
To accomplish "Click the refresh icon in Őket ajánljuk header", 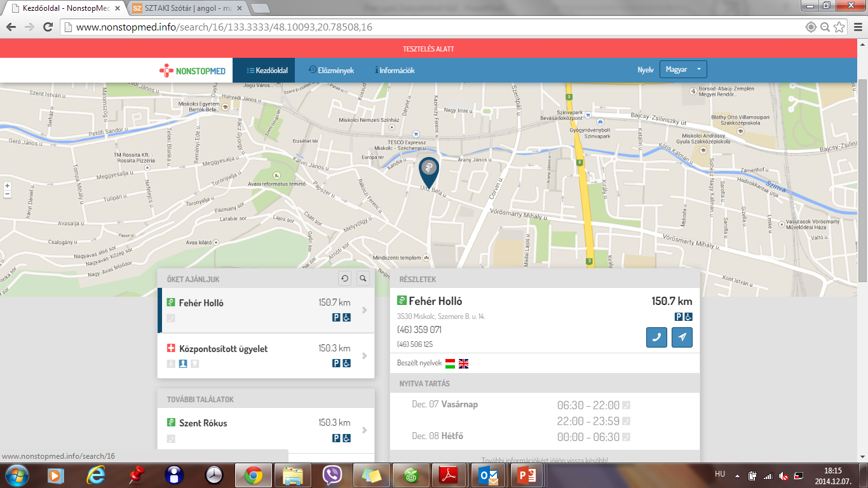I will pos(344,278).
